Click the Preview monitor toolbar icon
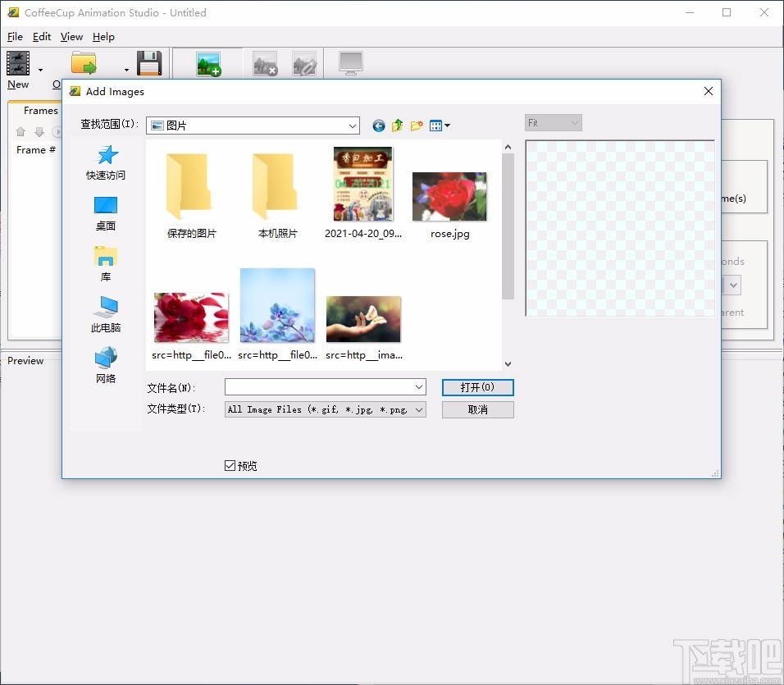The image size is (784, 685). [x=351, y=62]
